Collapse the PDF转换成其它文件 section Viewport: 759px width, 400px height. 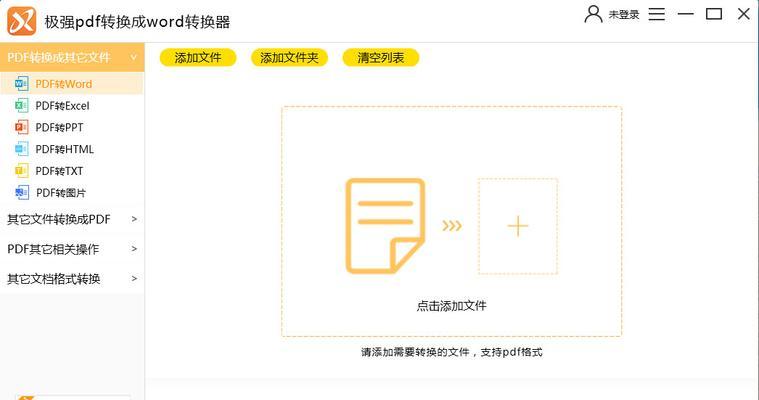click(x=72, y=57)
